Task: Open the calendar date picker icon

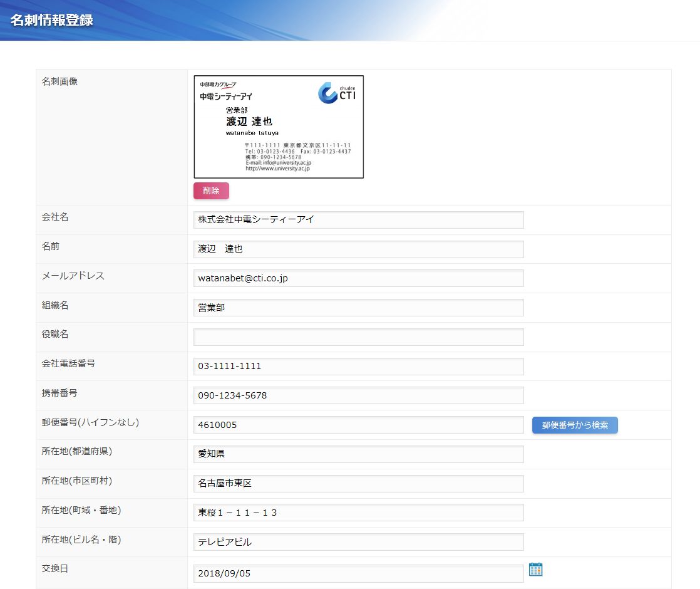Action: click(535, 569)
